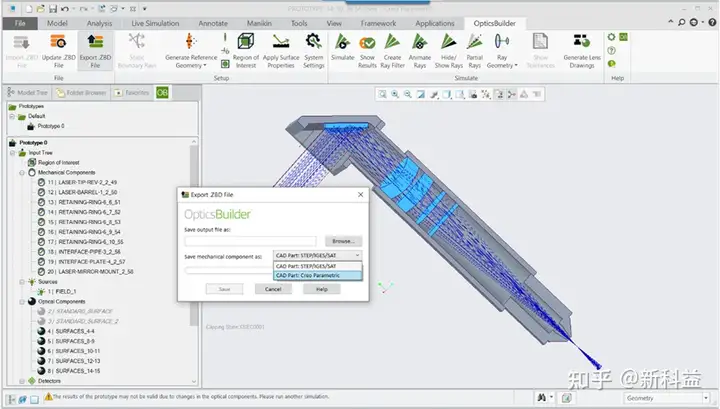
Task: Toggle visibility of INTERFACE-PLATE-4_2_57
Action: [41, 262]
